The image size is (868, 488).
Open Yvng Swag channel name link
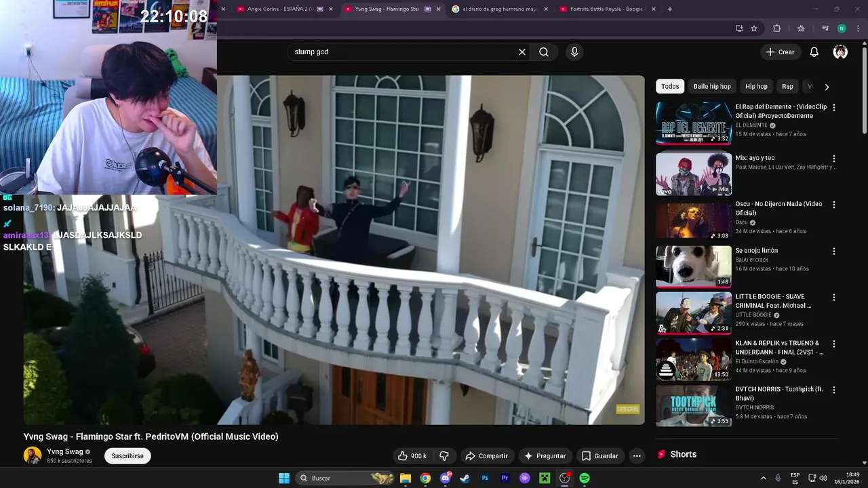(x=65, y=451)
